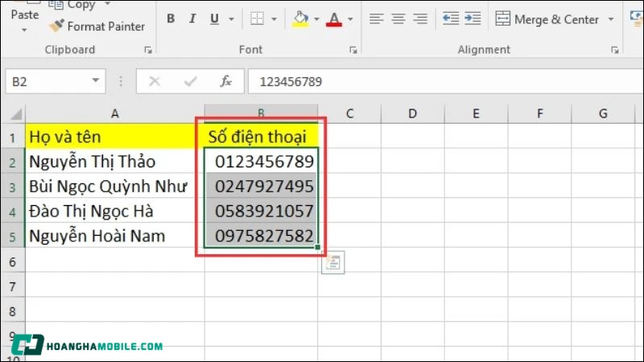The height and width of the screenshot is (362, 644).
Task: Select row 7 header
Action: tap(13, 286)
